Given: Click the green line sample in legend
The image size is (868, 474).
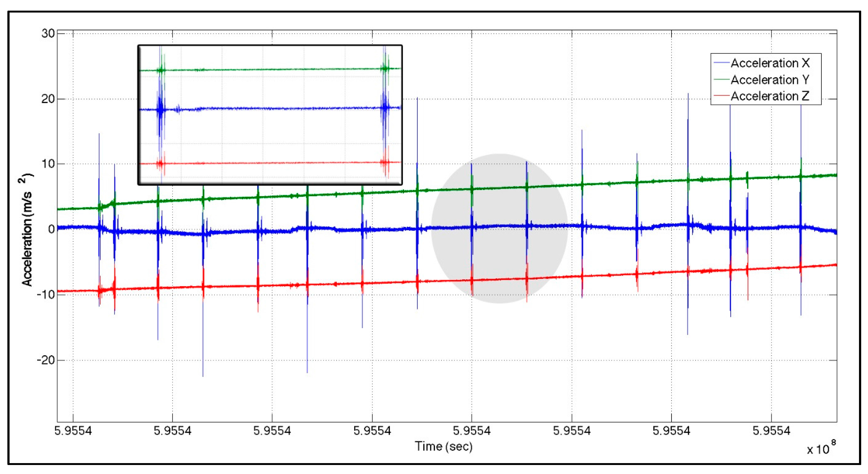Looking at the screenshot, I should click(721, 80).
